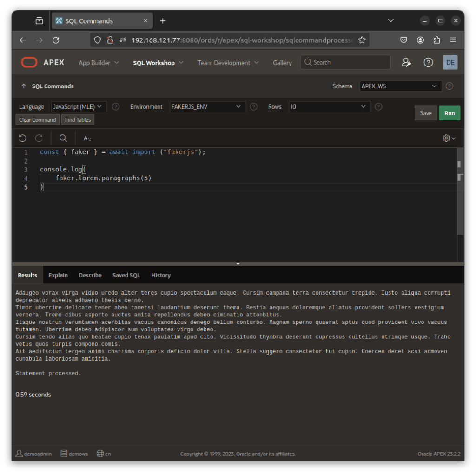The height and width of the screenshot is (474, 476).
Task: Click the autocomplete A:: icon
Action: click(x=87, y=138)
